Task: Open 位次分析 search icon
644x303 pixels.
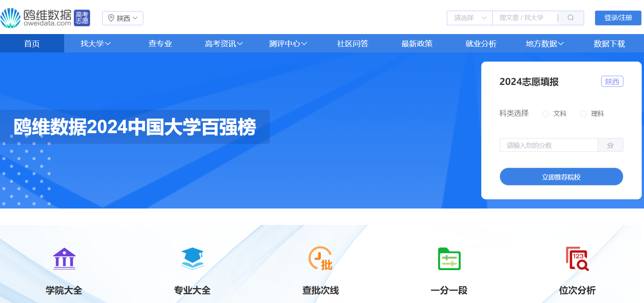Action: point(577,259)
